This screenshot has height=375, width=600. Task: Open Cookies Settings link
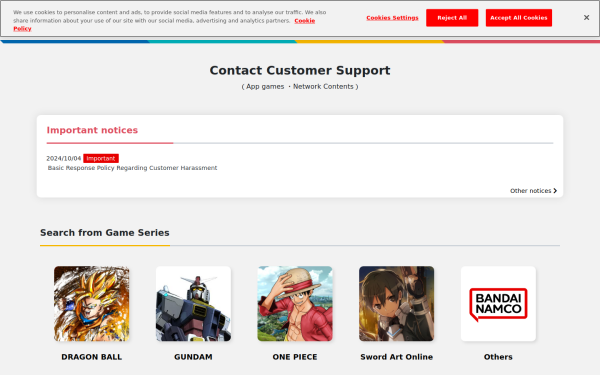click(x=392, y=18)
